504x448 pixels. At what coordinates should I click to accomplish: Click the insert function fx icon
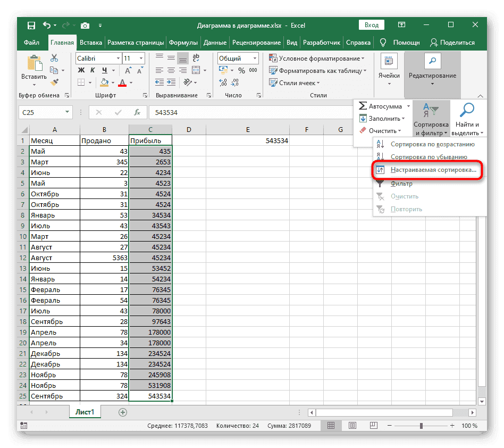pyautogui.click(x=137, y=112)
